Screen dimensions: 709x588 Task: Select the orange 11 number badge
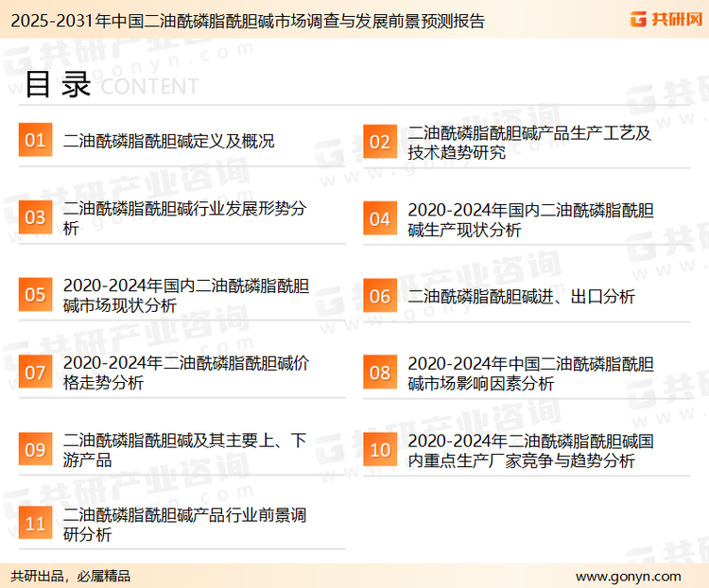click(x=35, y=523)
